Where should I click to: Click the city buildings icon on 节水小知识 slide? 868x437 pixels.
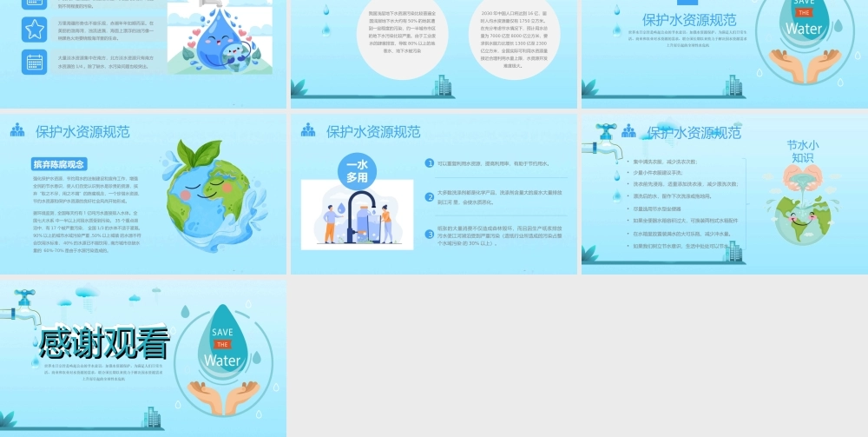733,251
